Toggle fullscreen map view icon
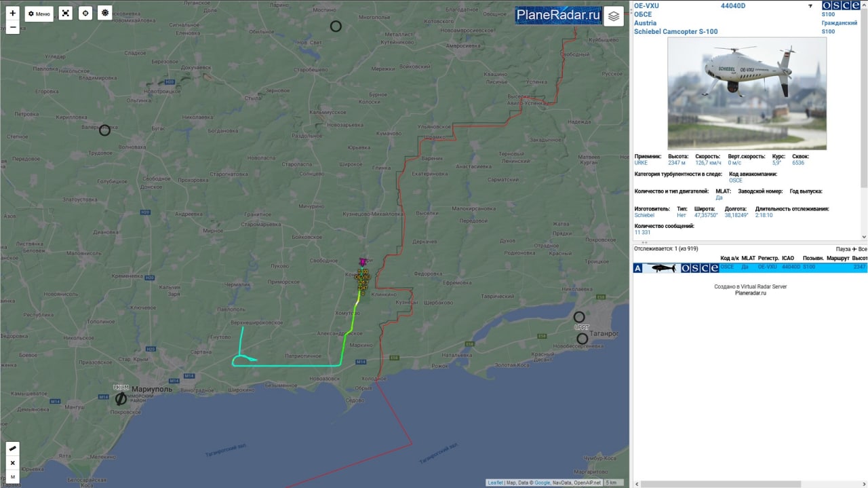The height and width of the screenshot is (488, 868). [65, 13]
